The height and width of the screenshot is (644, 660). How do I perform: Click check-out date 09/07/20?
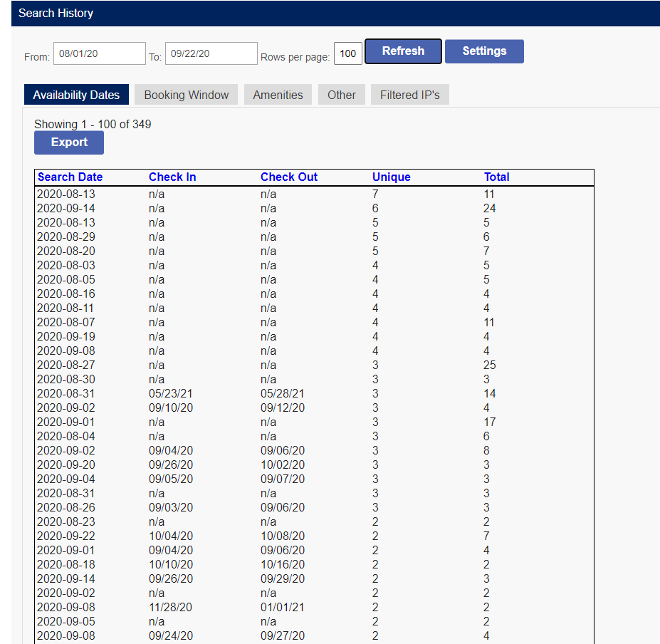click(283, 479)
